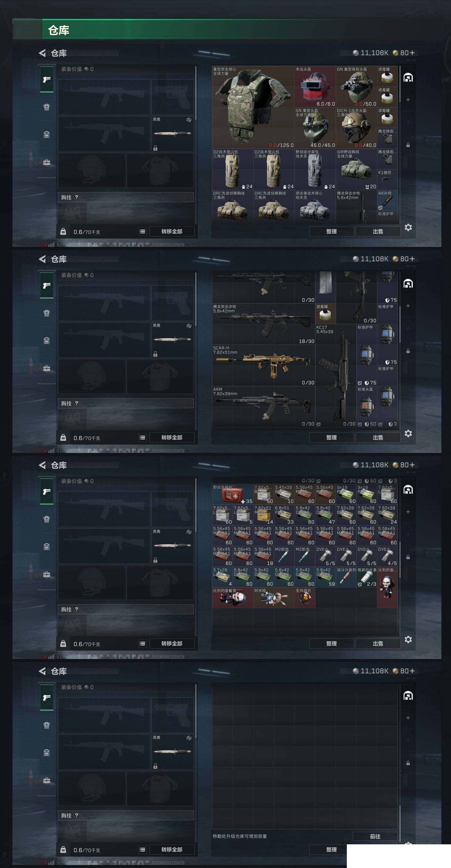This screenshot has width=451, height=868.
Task: Toggle the lock under the 黑鹰 knife beside the 野战急救 panel
Action: 155,560
